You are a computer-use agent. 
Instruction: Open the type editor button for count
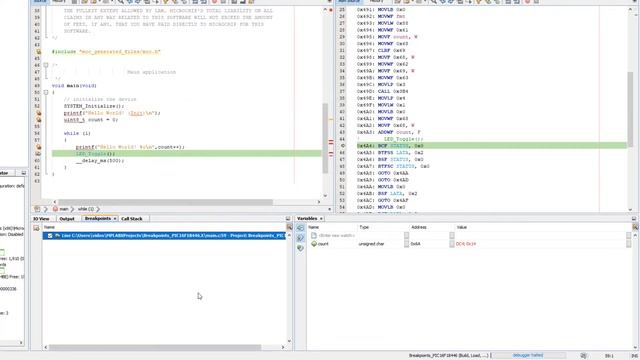click(x=406, y=244)
